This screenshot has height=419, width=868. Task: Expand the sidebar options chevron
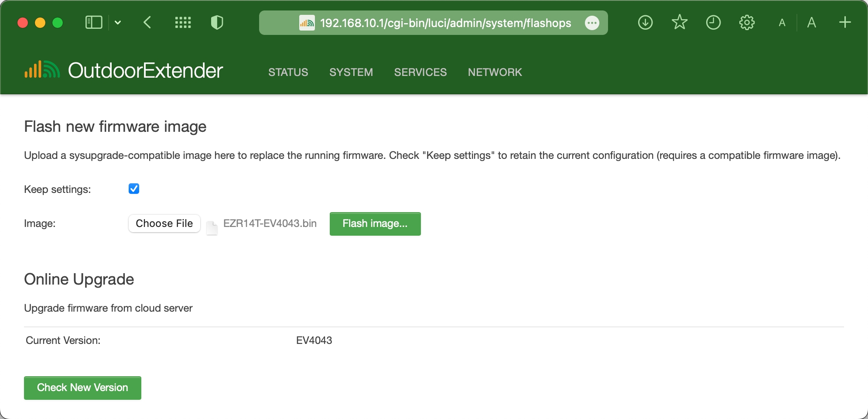[118, 22]
